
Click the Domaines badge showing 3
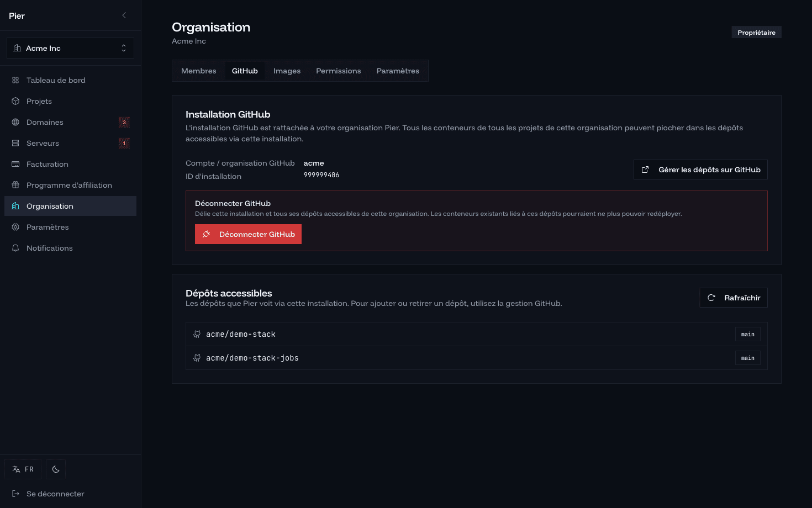click(x=124, y=122)
